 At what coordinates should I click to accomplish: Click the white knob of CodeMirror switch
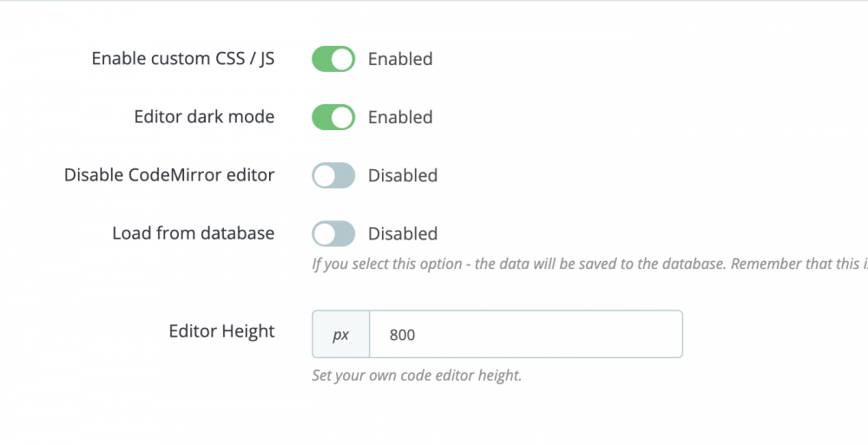[324, 175]
